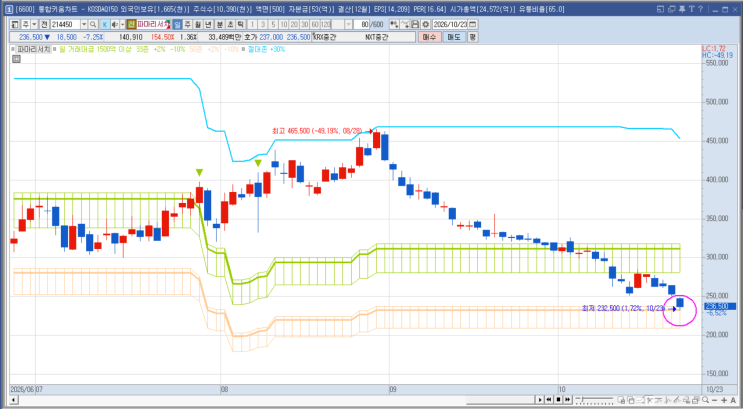Select the '120' interval button
This screenshot has width=743, height=409.
[326, 24]
